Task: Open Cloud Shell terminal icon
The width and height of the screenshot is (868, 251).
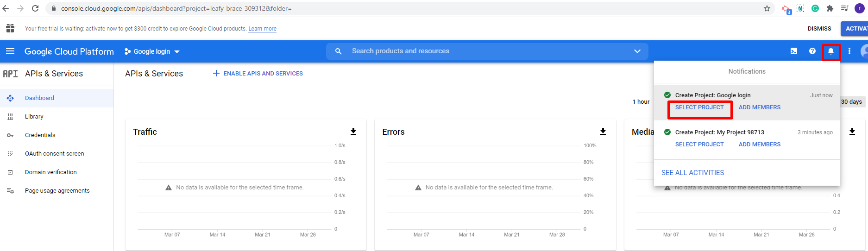Action: click(x=794, y=51)
